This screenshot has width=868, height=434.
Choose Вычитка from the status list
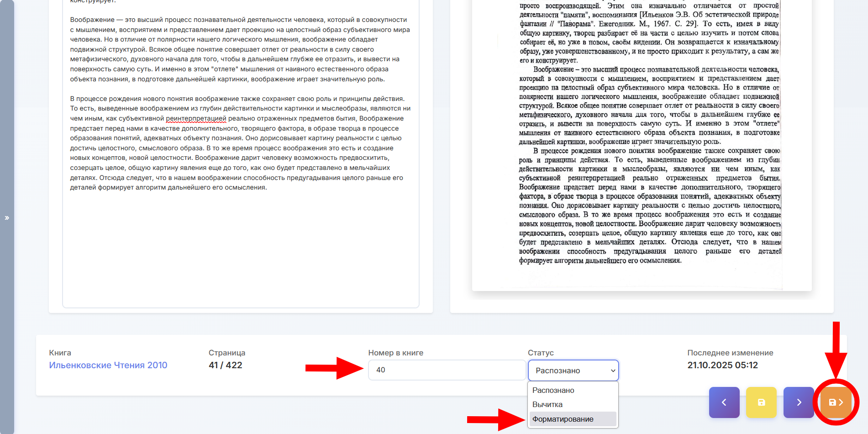coord(547,404)
